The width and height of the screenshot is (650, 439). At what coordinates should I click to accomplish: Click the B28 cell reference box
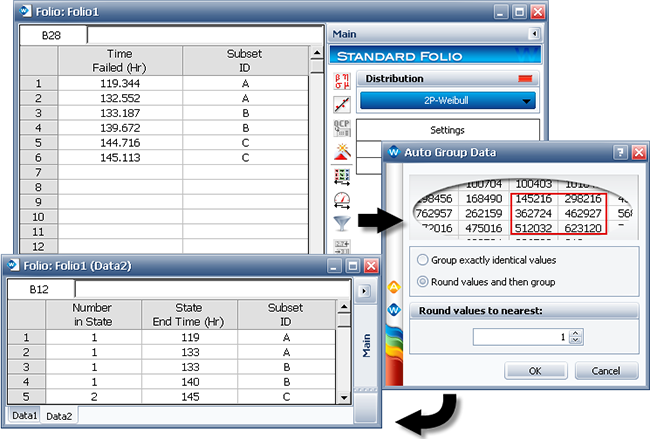click(x=53, y=35)
